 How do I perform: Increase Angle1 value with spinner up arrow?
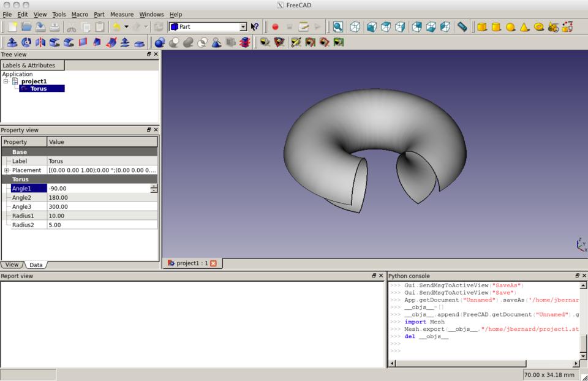coord(154,186)
